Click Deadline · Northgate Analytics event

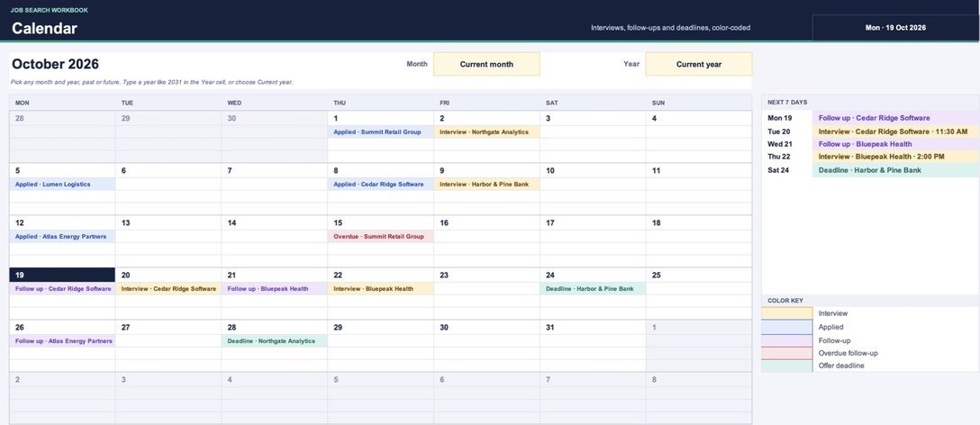click(275, 341)
